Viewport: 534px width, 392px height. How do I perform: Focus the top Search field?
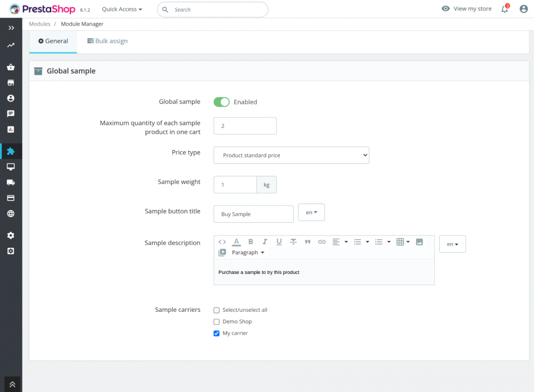(x=213, y=10)
